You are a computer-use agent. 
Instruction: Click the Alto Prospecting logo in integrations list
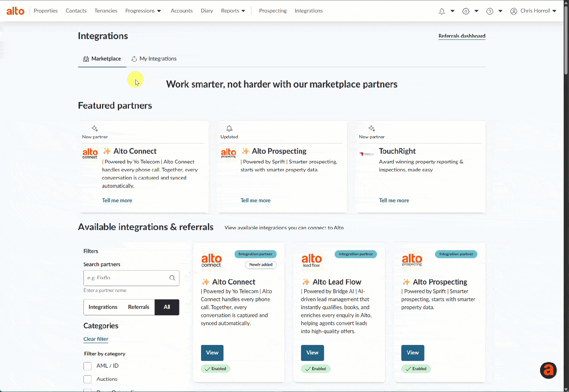tap(412, 260)
